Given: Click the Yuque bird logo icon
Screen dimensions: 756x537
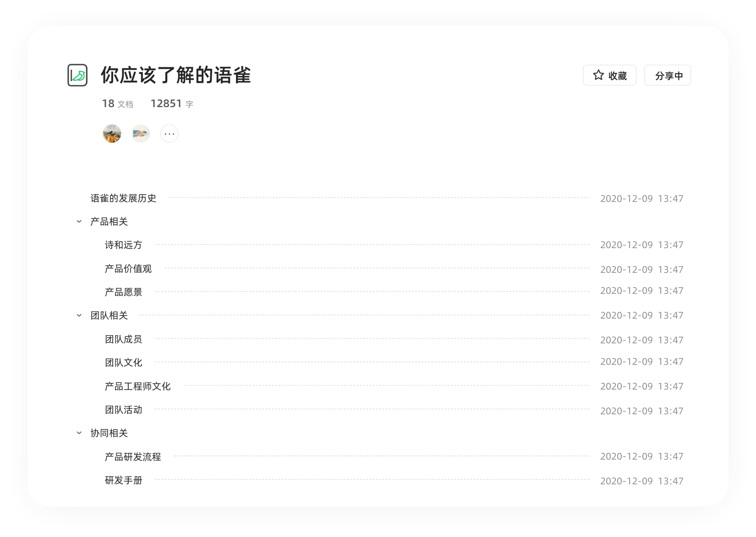Looking at the screenshot, I should pos(77,75).
